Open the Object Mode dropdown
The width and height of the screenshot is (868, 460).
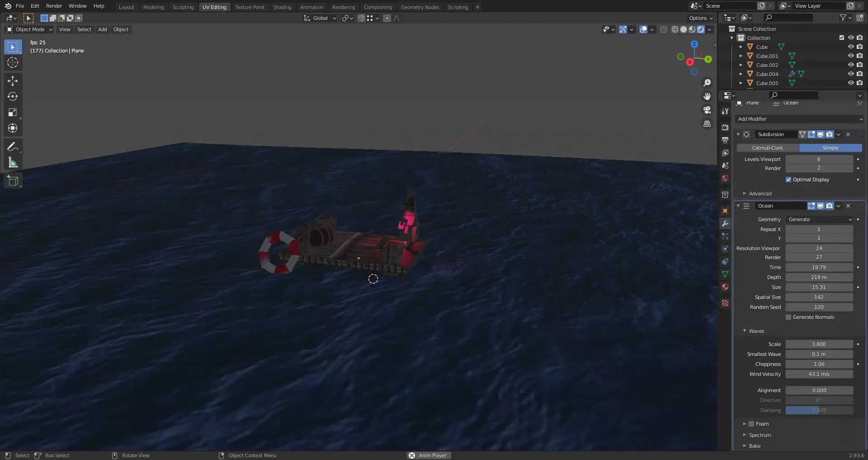(x=29, y=29)
